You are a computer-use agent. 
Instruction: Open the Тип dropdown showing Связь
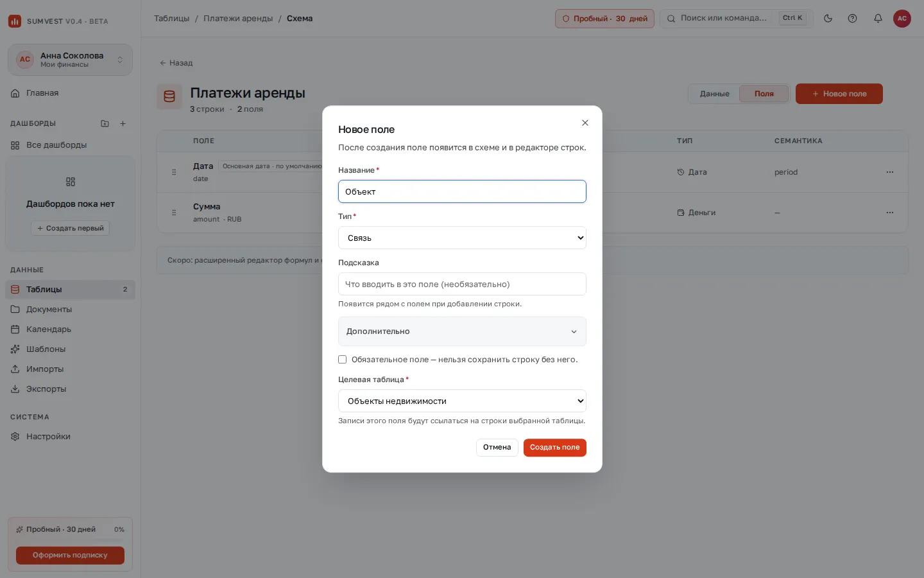point(462,238)
